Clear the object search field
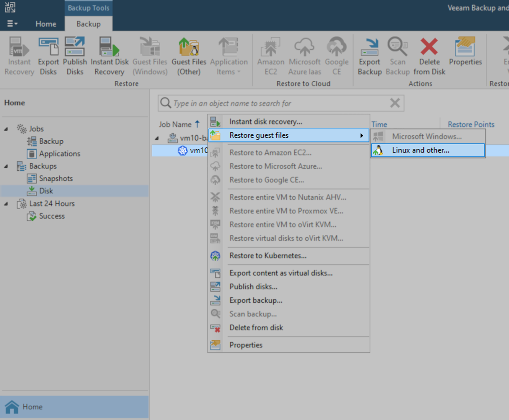The height and width of the screenshot is (420, 509). 395,103
